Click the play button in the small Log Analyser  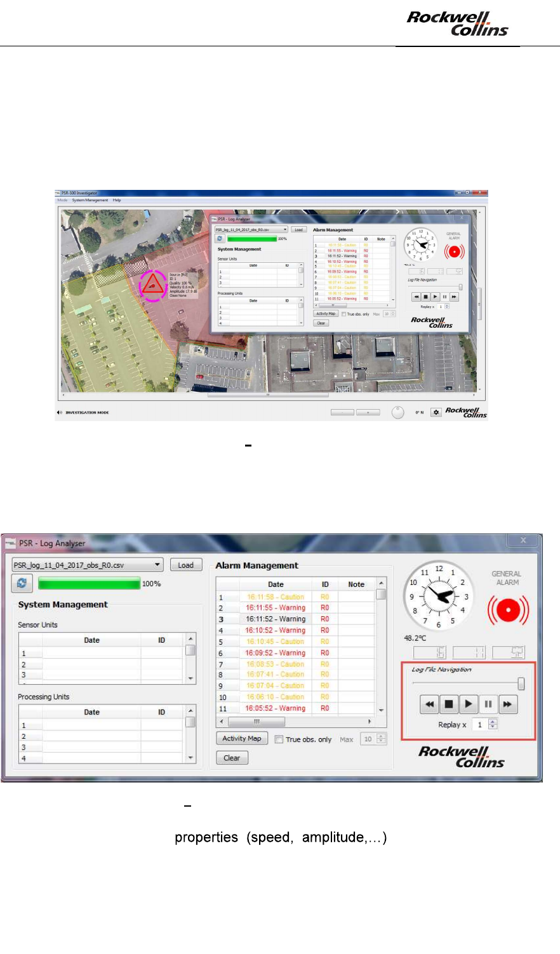(x=435, y=296)
